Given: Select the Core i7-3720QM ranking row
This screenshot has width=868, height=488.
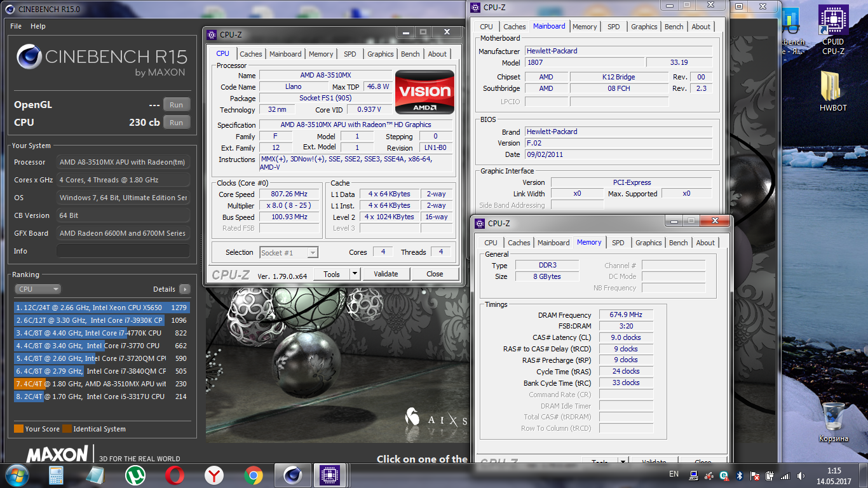Looking at the screenshot, I should click(102, 358).
